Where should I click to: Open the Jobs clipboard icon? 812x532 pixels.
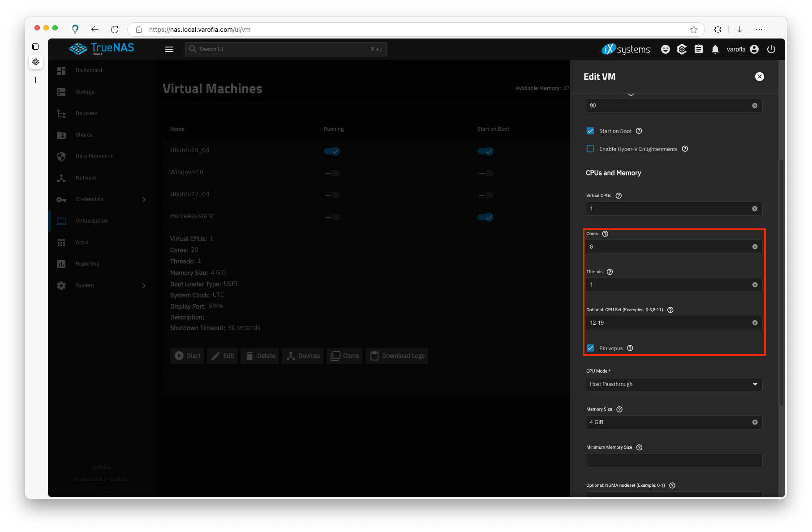click(x=699, y=49)
